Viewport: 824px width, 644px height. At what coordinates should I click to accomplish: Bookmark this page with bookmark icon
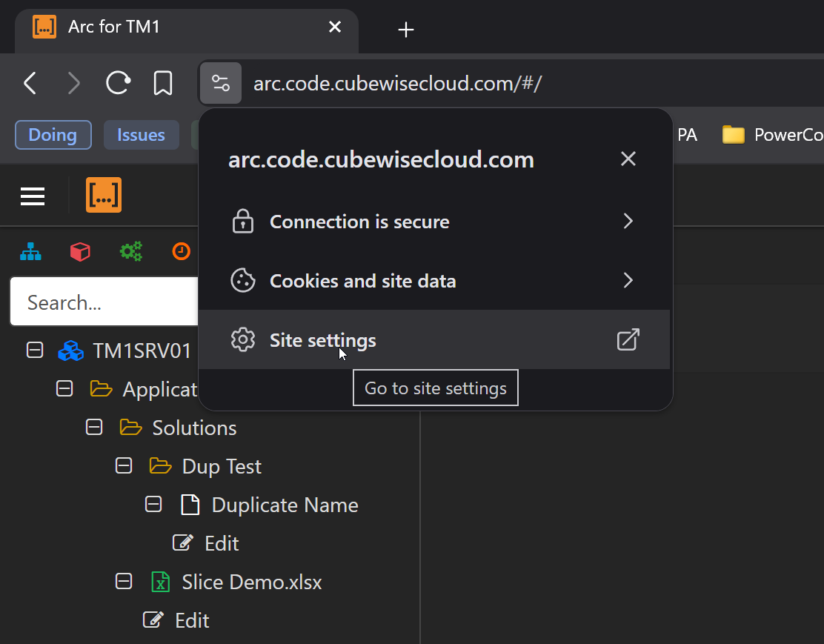(x=163, y=83)
